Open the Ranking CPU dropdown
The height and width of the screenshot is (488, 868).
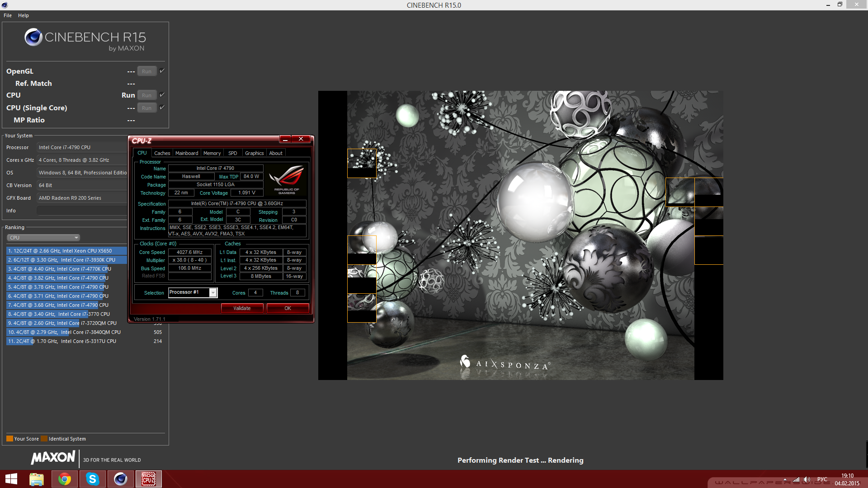(x=43, y=238)
